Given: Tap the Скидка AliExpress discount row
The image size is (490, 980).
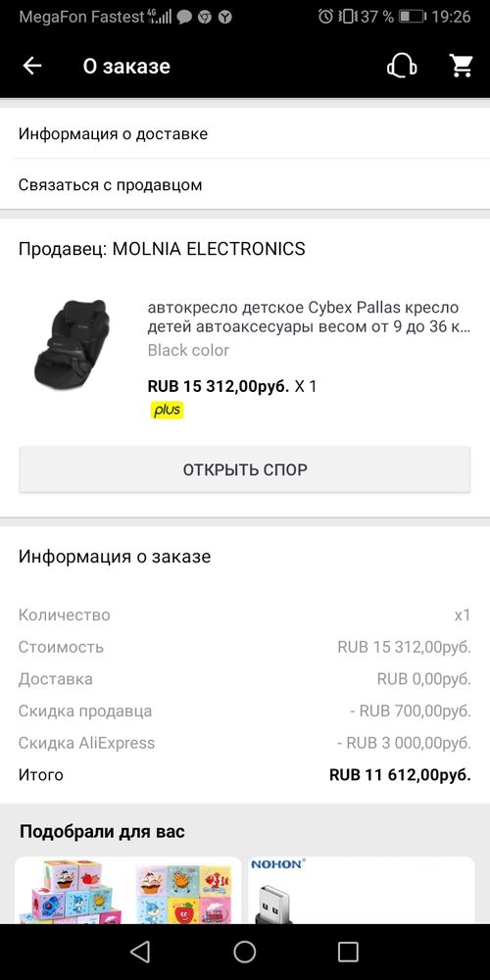Looking at the screenshot, I should point(245,743).
